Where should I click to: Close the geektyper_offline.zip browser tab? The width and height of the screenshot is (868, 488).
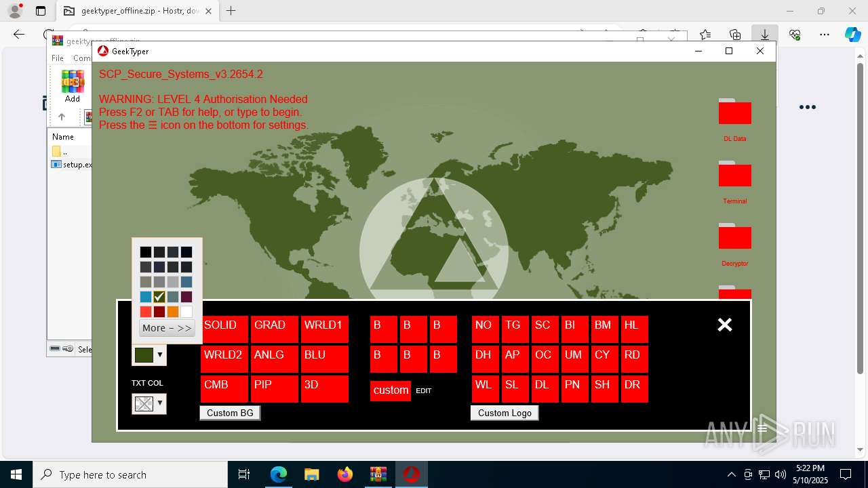coord(209,11)
